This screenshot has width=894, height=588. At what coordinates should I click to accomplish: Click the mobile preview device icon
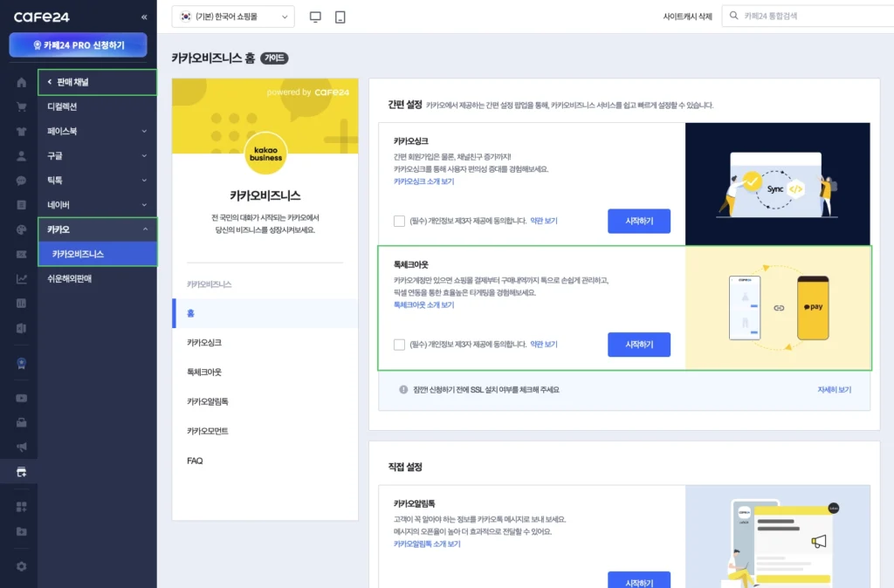pos(340,17)
